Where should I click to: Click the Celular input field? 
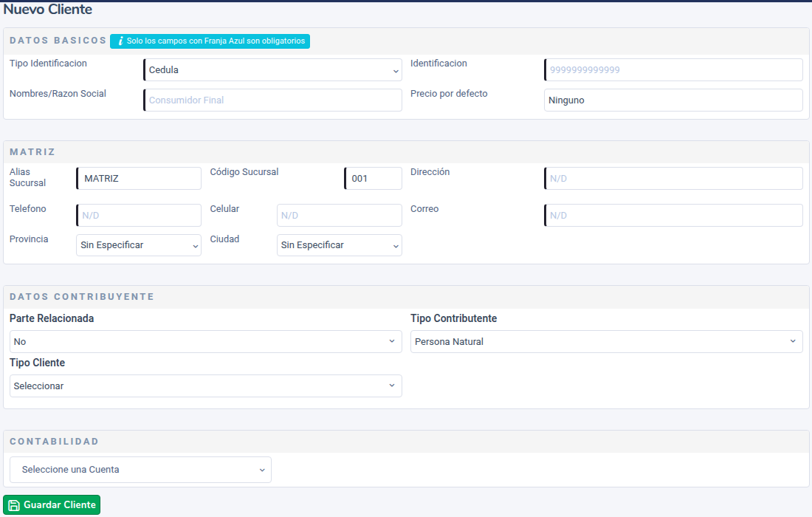340,215
